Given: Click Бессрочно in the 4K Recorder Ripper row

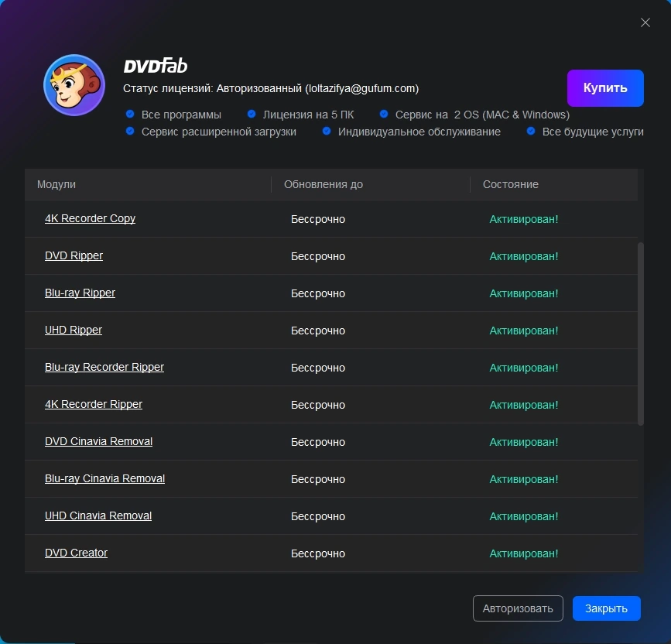Looking at the screenshot, I should 318,406.
